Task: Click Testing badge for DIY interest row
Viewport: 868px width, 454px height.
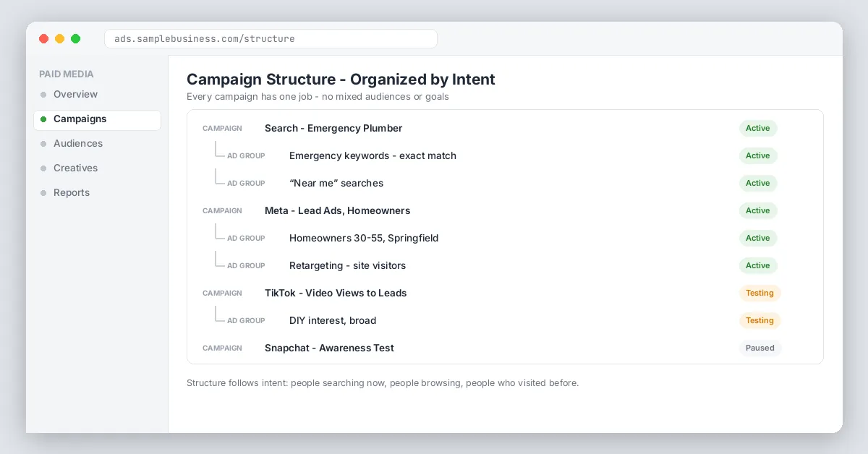Action: point(759,320)
